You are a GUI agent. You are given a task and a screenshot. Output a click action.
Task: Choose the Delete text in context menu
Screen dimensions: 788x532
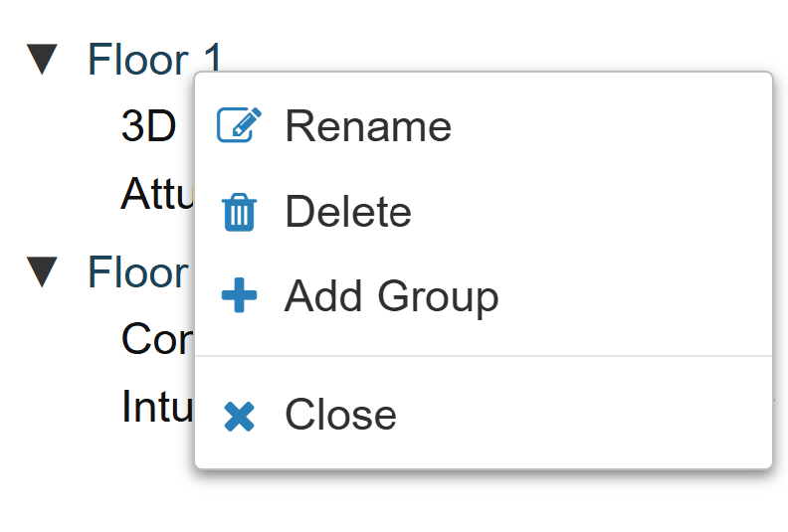click(x=347, y=212)
